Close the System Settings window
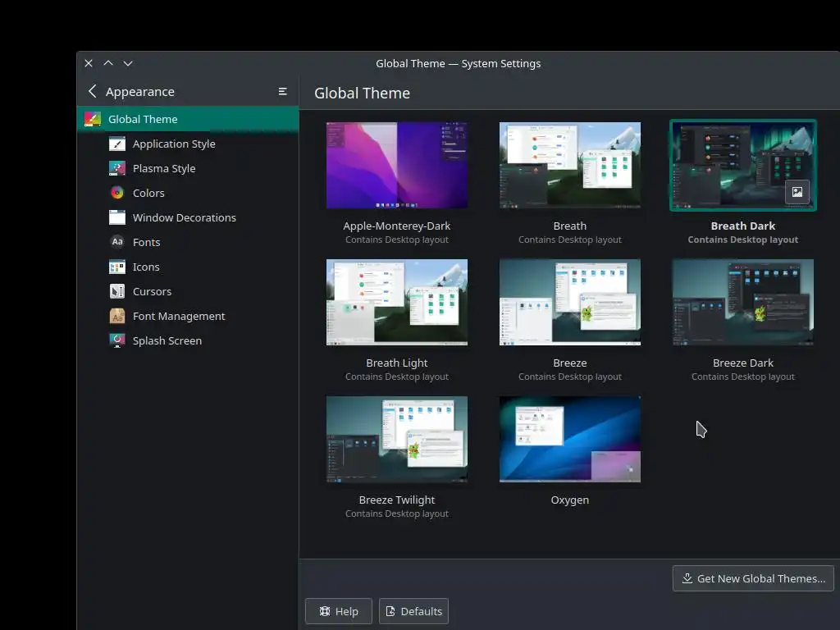This screenshot has width=840, height=630. click(89, 63)
